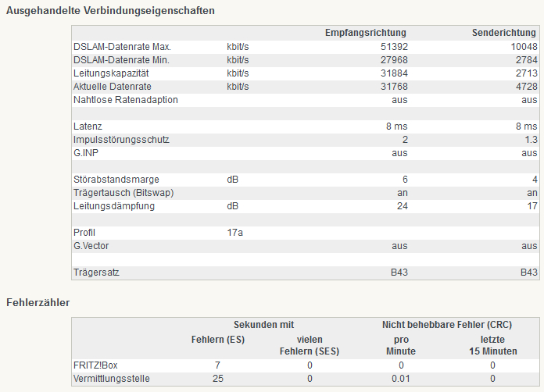Select the value 27968
544x392 pixels.
point(394,60)
